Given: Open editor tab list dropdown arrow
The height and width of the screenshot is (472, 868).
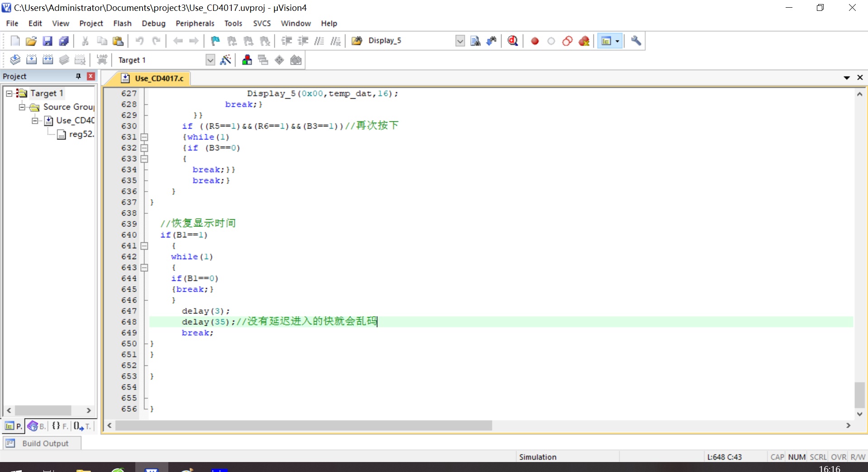Looking at the screenshot, I should (x=846, y=77).
